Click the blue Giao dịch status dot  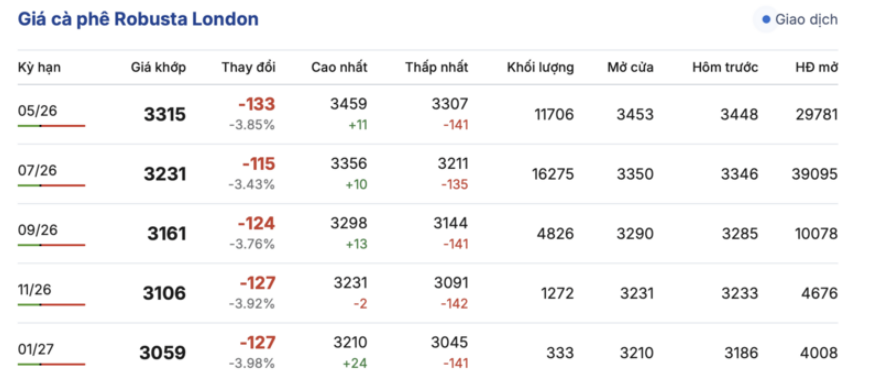[x=766, y=20]
